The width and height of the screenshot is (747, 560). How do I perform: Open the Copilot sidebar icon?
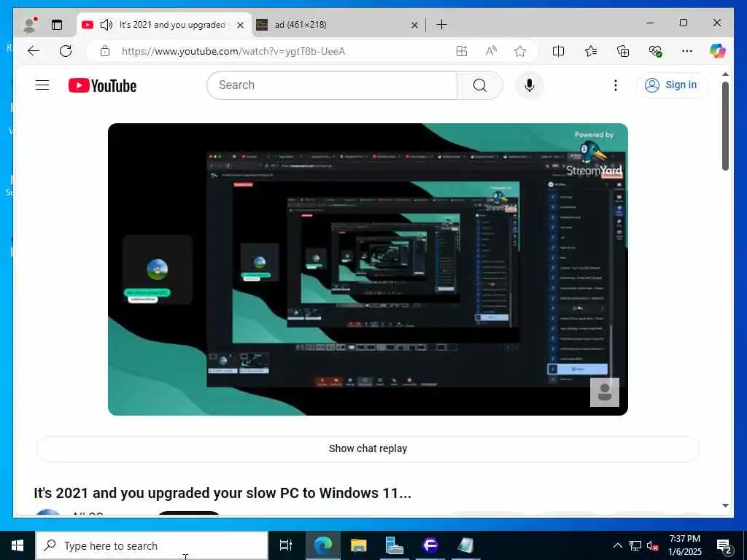tap(718, 51)
